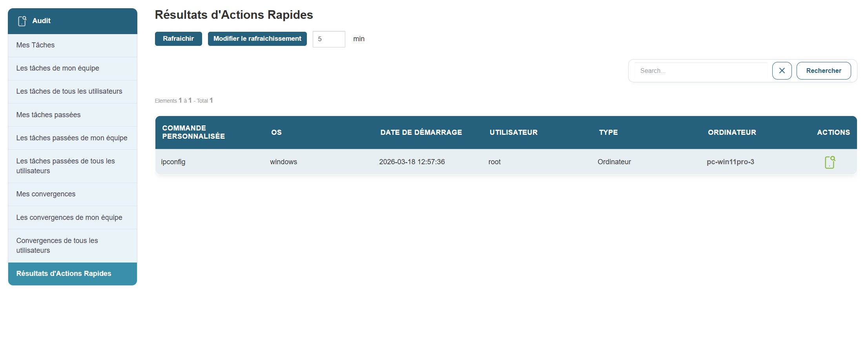Select Les tâches de tous les utilisateurs

[69, 92]
